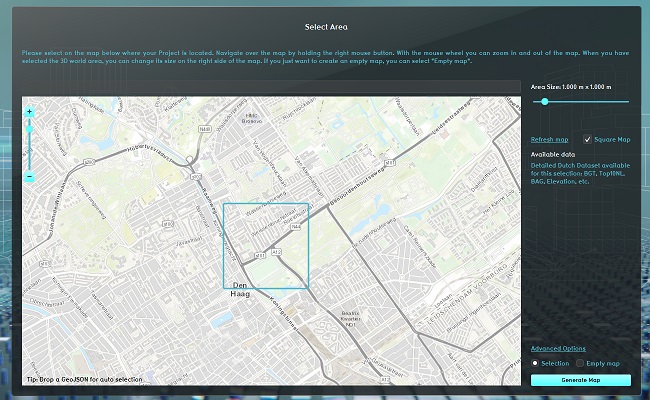Viewport: 650px width, 400px height.
Task: Choose the Selection radio option
Action: click(536, 362)
